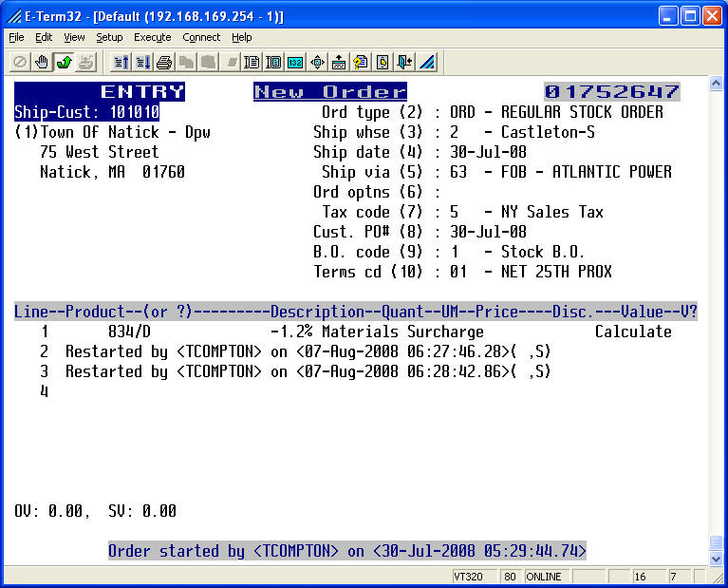
Task: Open the Connect menu
Action: [x=201, y=37]
